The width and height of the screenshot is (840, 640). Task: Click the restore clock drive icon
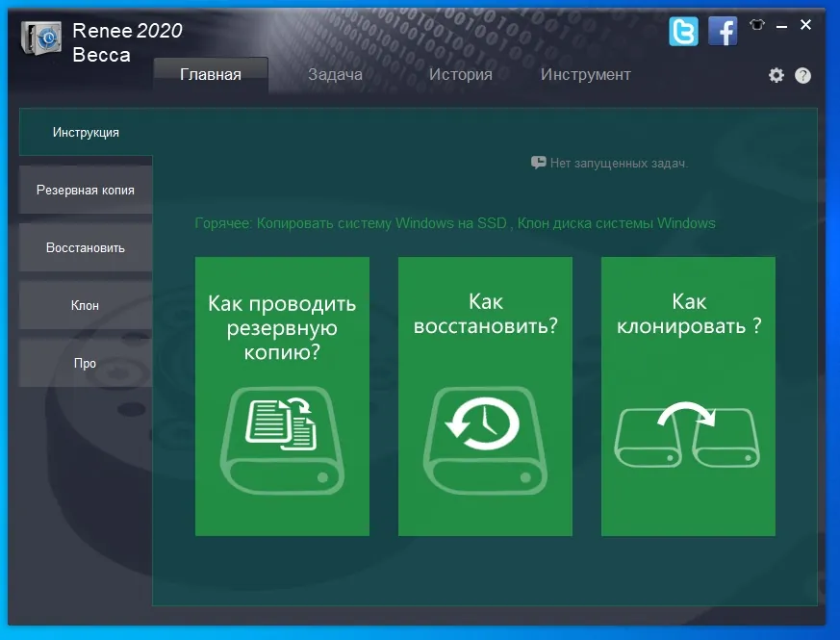[x=485, y=440]
